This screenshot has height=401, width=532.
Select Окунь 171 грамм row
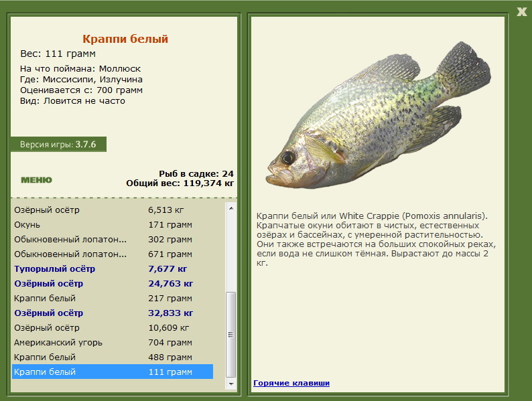[x=113, y=225]
